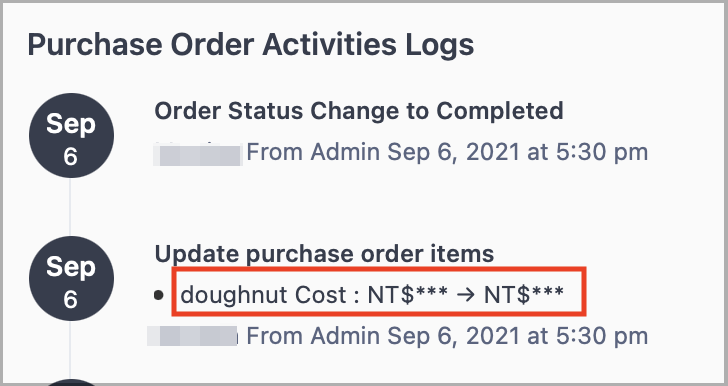This screenshot has height=386, width=728.
Task: Click the bullet point before doughnut Cost
Action: [x=159, y=295]
